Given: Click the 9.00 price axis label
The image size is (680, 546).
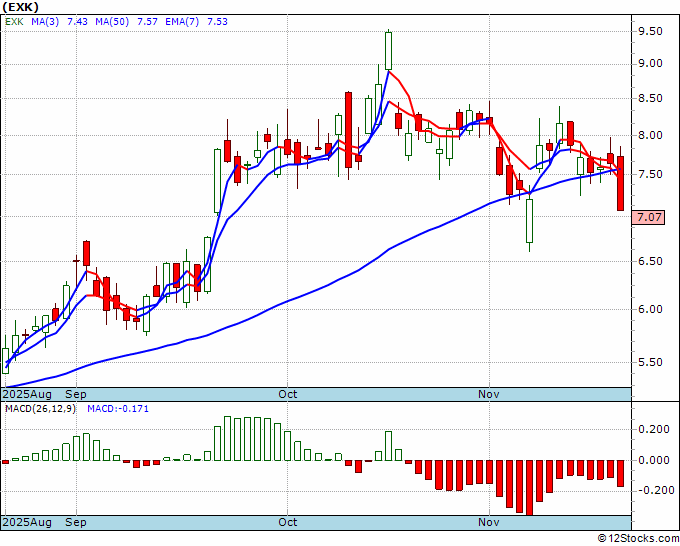Looking at the screenshot, I should pos(650,64).
